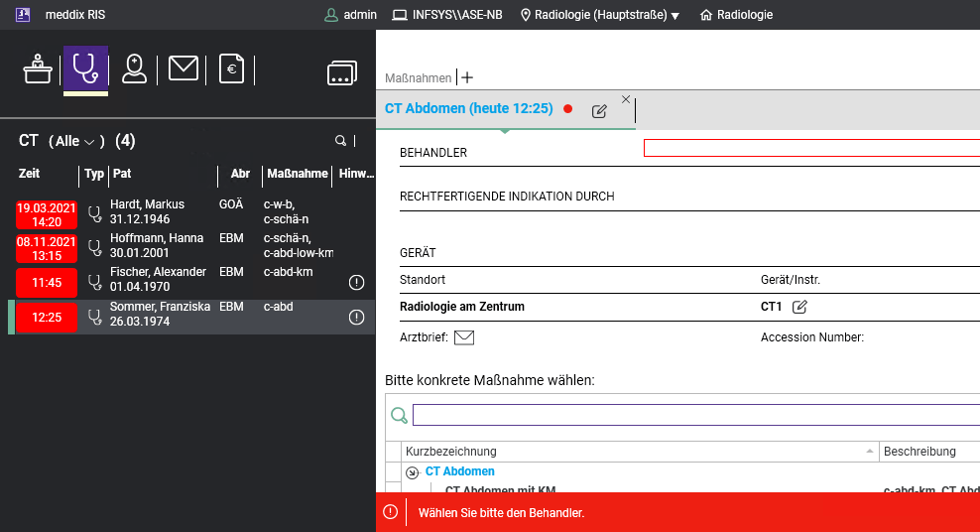Sort by Kurzbezeichnung column header

coord(635,452)
